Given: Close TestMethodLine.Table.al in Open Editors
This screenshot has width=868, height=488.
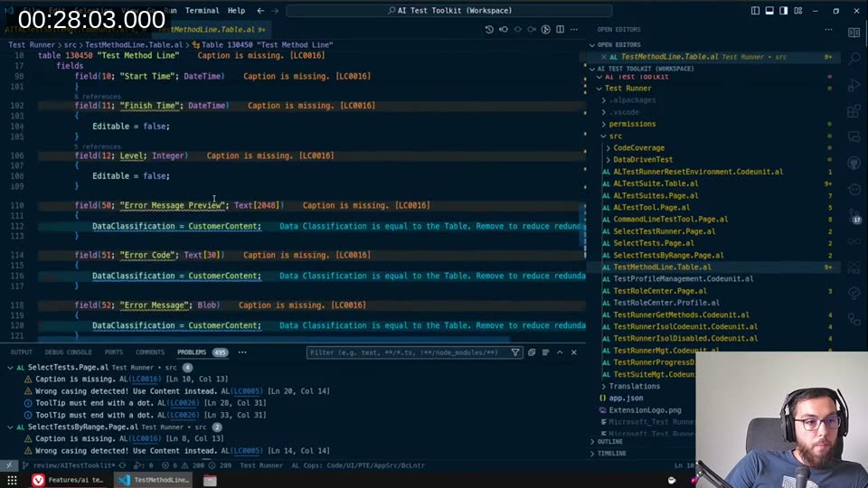Looking at the screenshot, I should [601, 57].
